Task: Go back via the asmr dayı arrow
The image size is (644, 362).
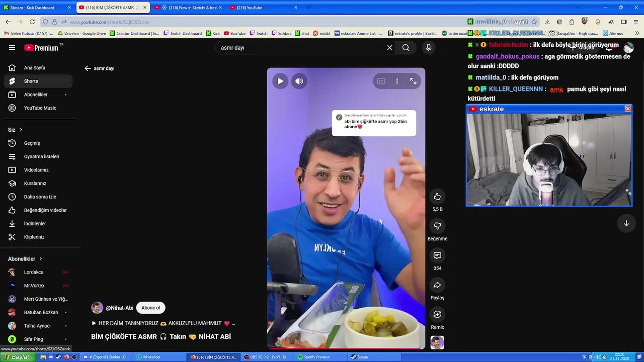Action: [x=88, y=68]
